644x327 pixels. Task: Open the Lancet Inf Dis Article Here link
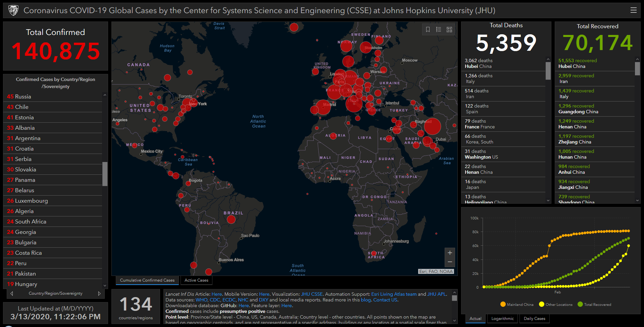coord(217,294)
